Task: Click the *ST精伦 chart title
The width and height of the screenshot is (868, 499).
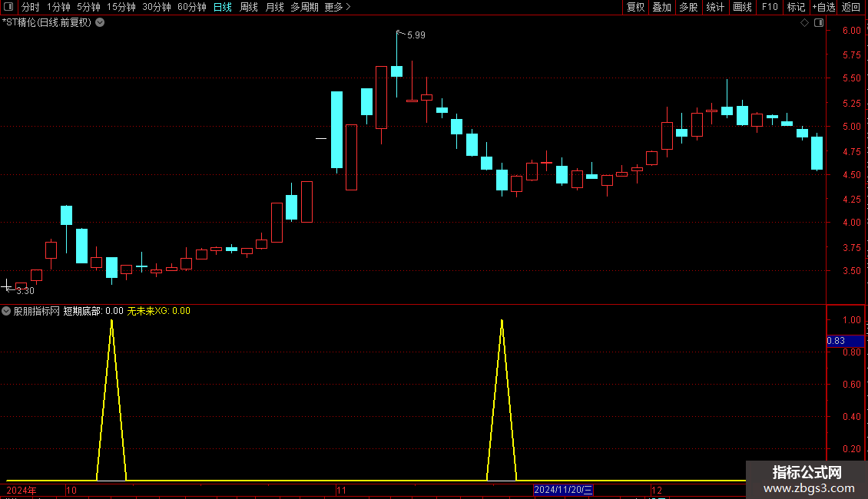Action: (x=47, y=23)
